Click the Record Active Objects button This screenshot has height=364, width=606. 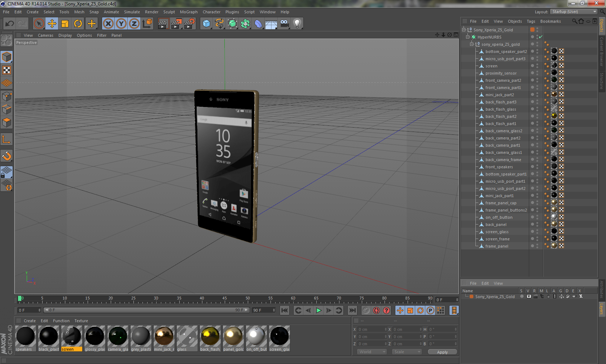click(x=366, y=310)
